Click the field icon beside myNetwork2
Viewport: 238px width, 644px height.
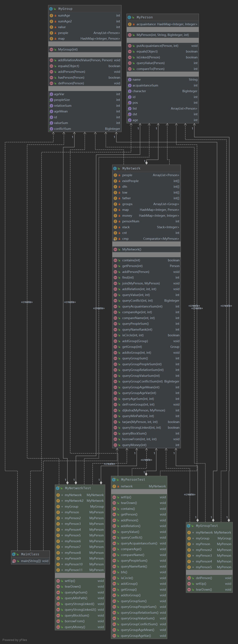click(58, 501)
